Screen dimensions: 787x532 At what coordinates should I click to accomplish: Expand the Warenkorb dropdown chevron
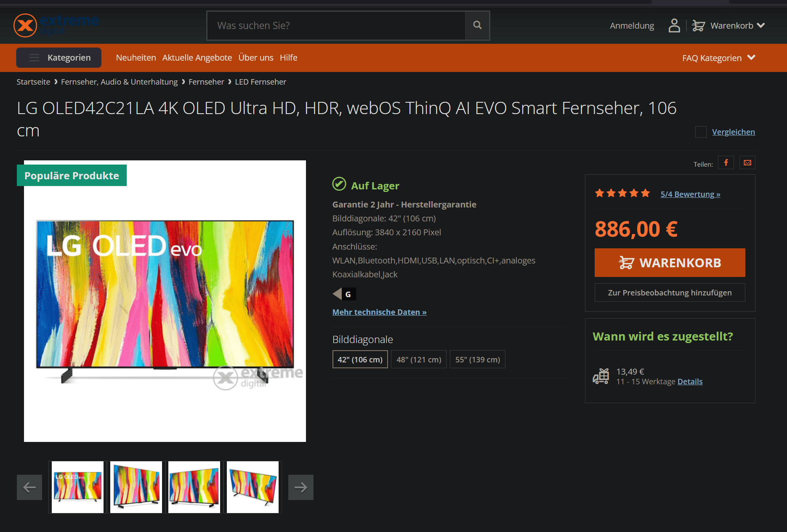tap(760, 25)
